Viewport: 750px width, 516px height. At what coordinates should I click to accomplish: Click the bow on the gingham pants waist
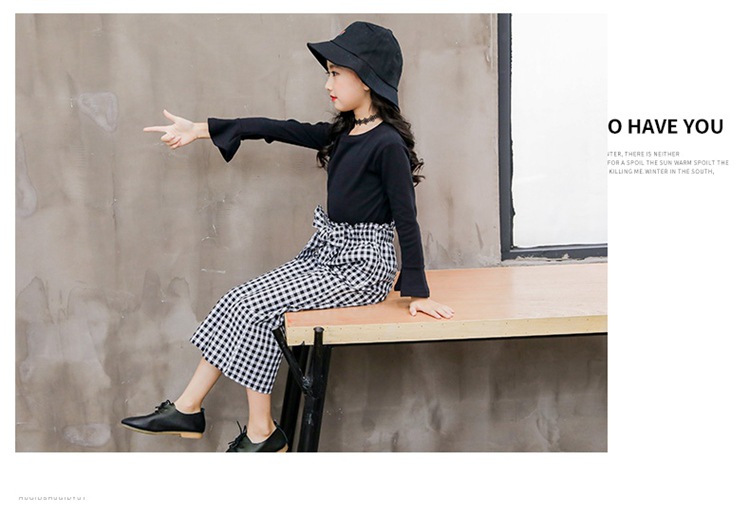330,230
